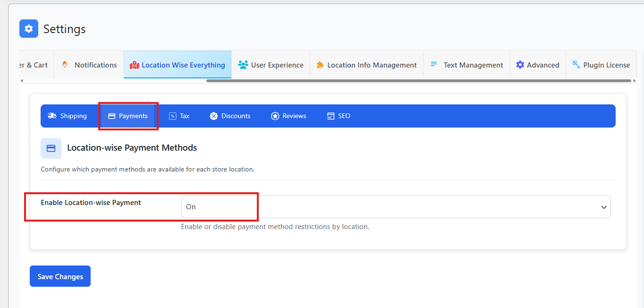Click the dropdown chevron arrow
The width and height of the screenshot is (644, 308).
pyautogui.click(x=603, y=207)
